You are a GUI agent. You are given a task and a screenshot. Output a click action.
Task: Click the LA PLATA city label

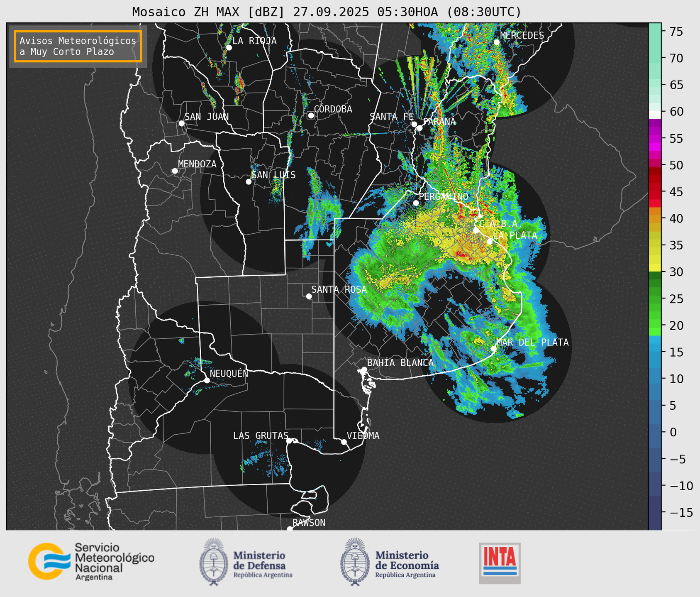coord(515,235)
